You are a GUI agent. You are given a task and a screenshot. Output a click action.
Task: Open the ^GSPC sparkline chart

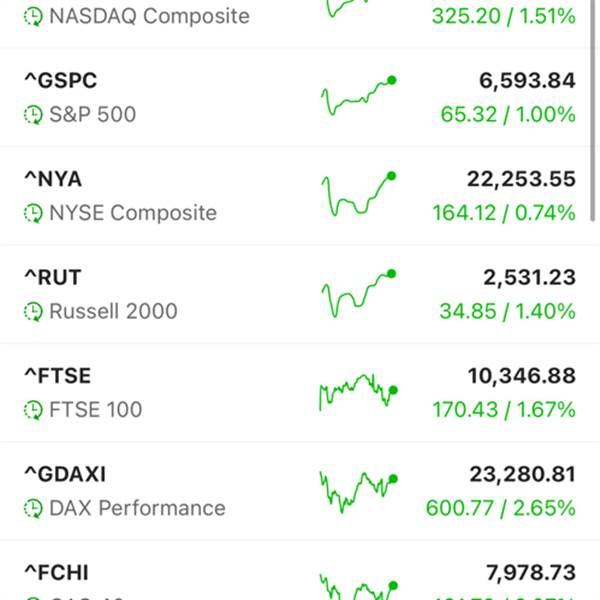(359, 96)
